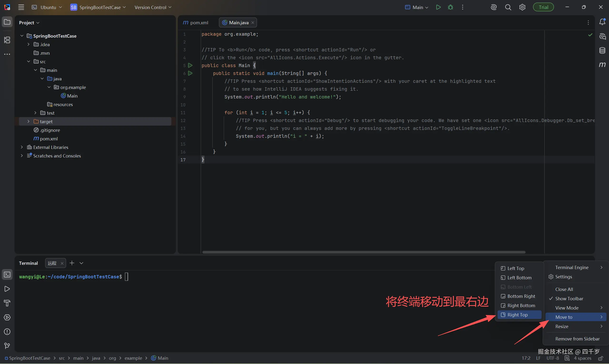Run the Main configuration with play icon
The width and height of the screenshot is (609, 364).
[438, 7]
